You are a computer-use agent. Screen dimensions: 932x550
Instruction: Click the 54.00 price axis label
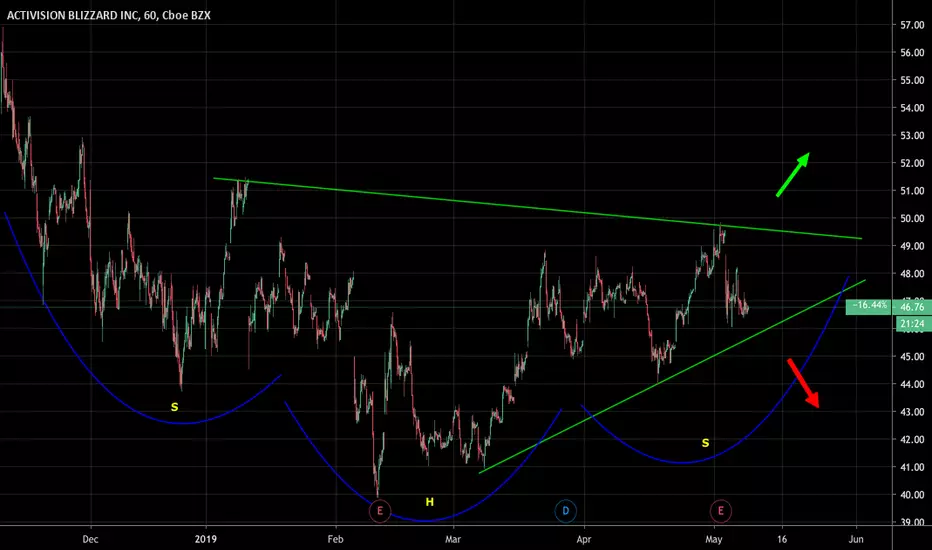tap(912, 108)
